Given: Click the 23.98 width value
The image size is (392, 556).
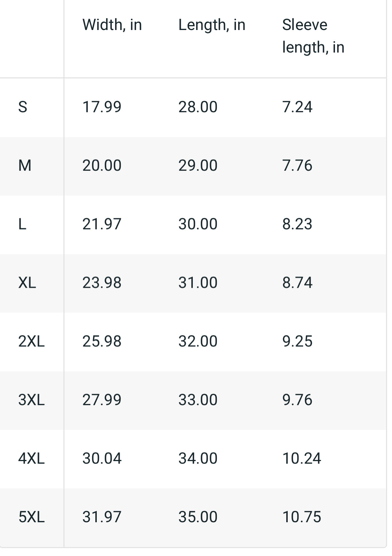Looking at the screenshot, I should (102, 283).
